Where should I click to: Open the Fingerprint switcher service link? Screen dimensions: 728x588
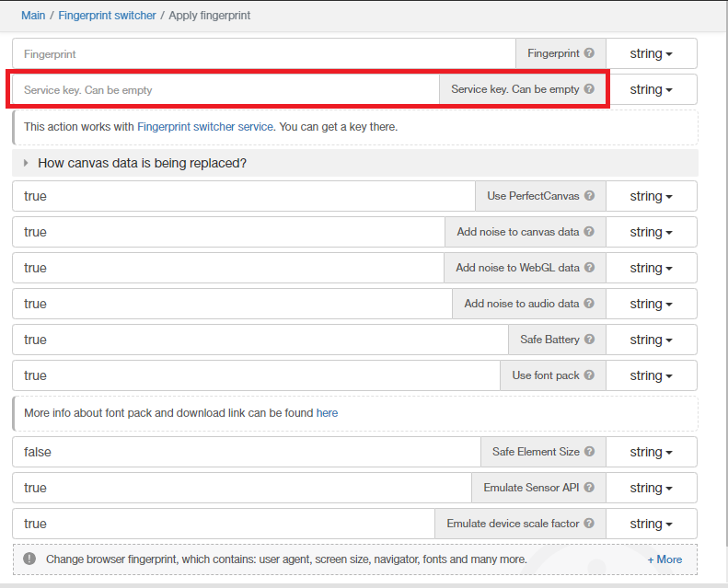click(205, 127)
